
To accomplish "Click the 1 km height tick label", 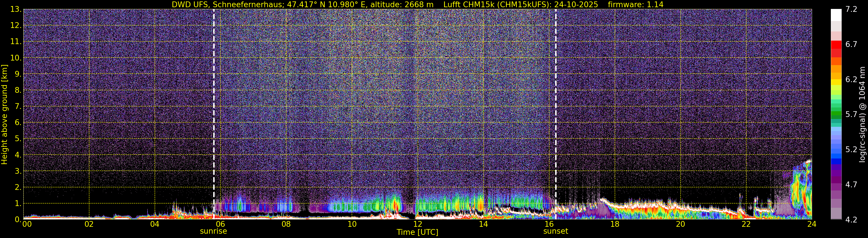I will (x=18, y=204).
